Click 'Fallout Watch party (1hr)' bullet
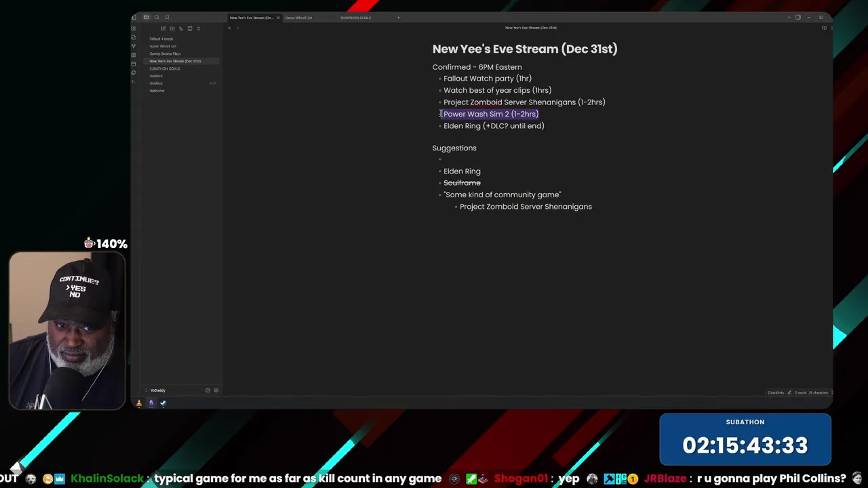Screen dimensions: 868x488 click(488, 79)
